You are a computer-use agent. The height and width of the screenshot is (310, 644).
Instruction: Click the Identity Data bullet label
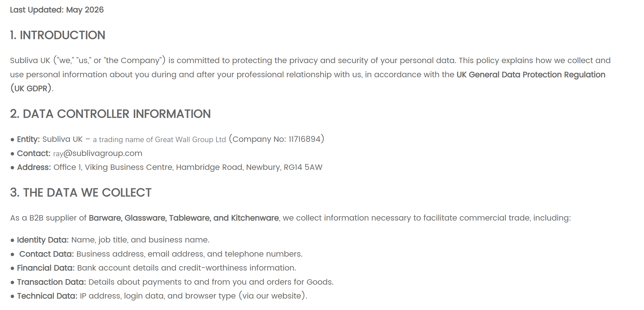click(43, 240)
